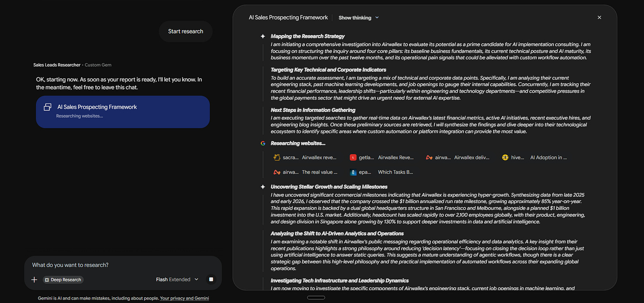
Task: Click the chevron next to Show thinking
Action: point(377,18)
